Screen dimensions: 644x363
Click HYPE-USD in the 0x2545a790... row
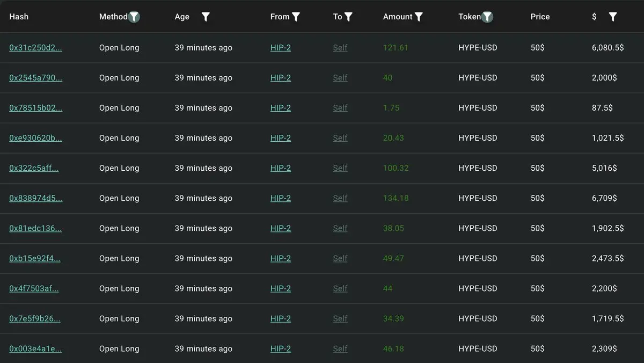click(x=478, y=78)
